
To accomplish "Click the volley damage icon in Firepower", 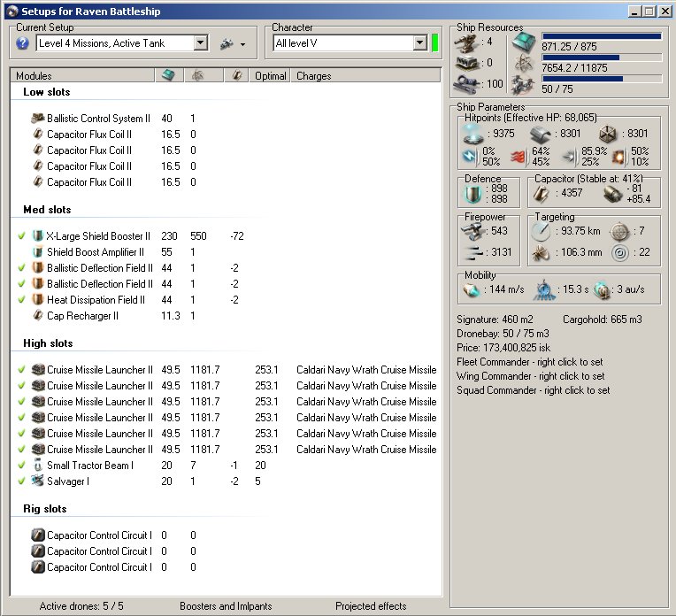I will pyautogui.click(x=473, y=253).
